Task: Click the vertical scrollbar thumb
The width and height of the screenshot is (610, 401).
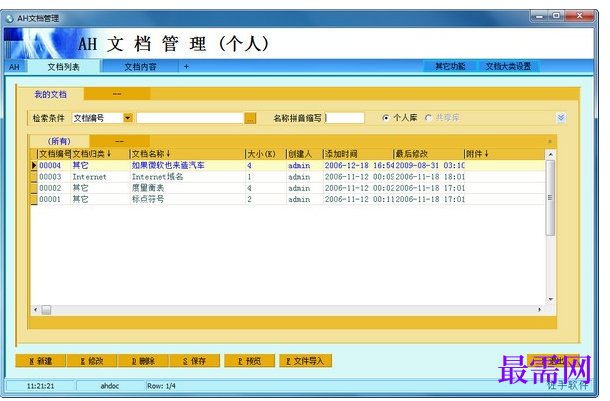Action: coord(550,198)
